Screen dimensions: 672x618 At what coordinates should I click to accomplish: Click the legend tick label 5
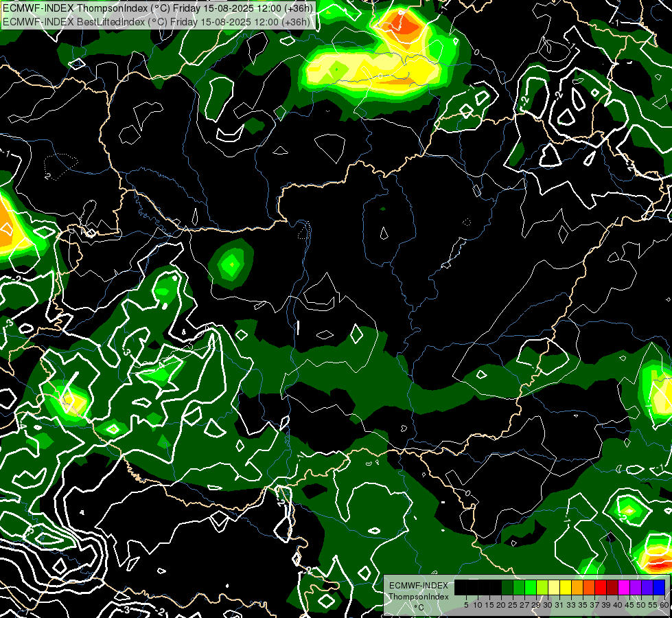click(x=466, y=605)
